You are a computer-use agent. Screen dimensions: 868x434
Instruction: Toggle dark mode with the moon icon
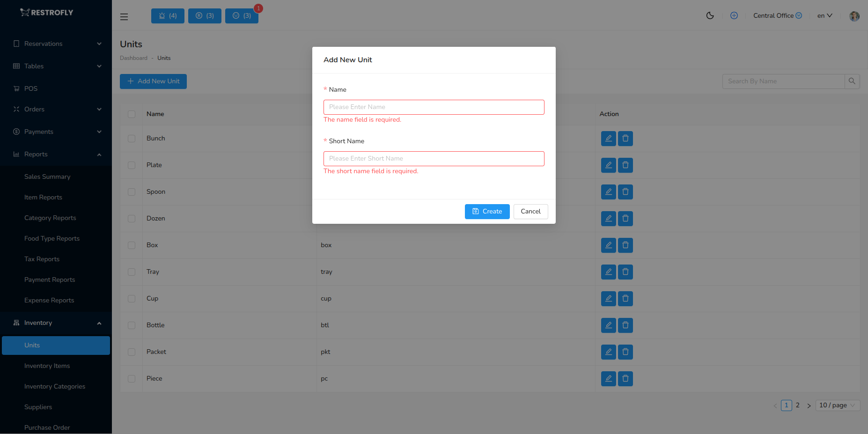pos(710,15)
